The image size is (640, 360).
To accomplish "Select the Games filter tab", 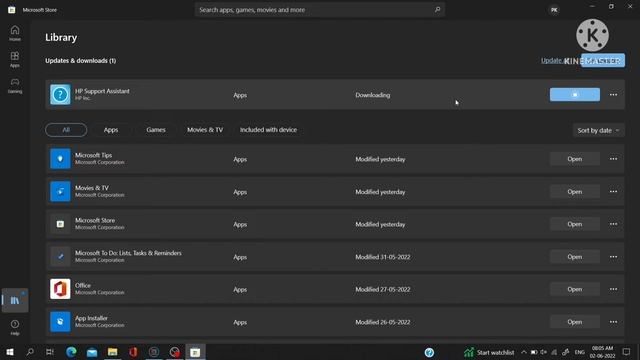I will click(156, 130).
